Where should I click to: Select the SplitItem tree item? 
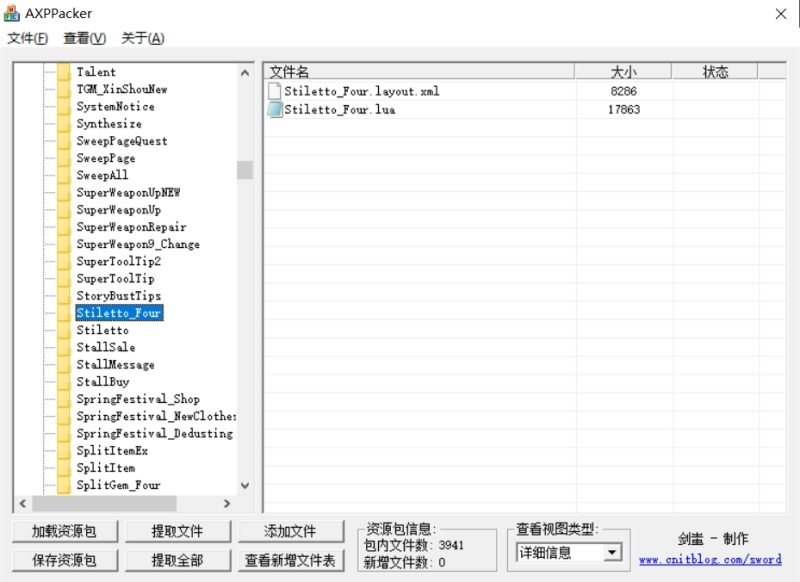coord(106,468)
